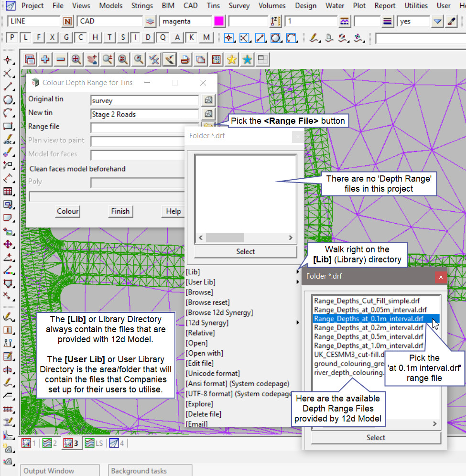Click the magenta colour swatch

[x=219, y=22]
